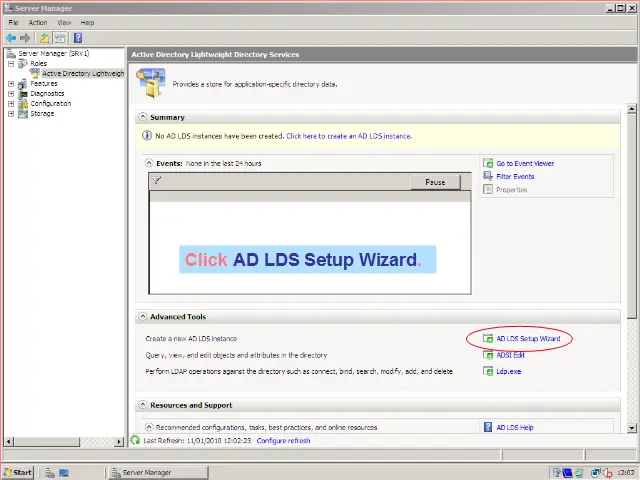Image resolution: width=640 pixels, height=480 pixels.
Task: Click the Roles node icon
Action: [23, 63]
